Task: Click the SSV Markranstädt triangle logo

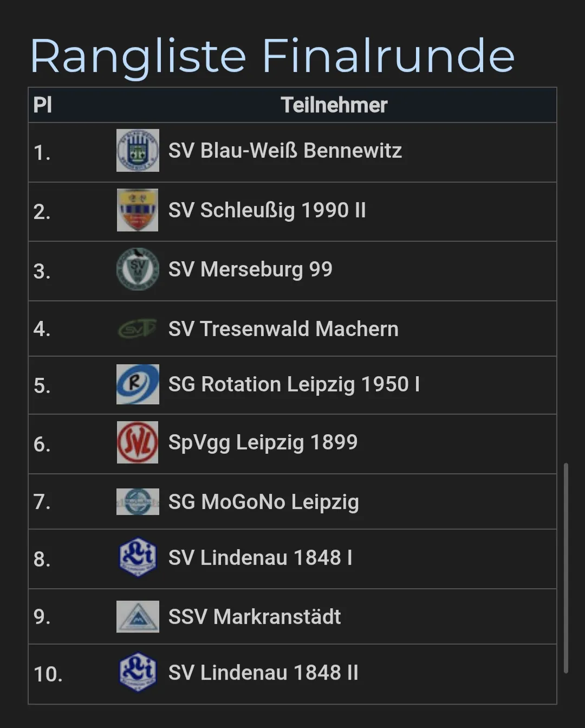Action: pos(138,616)
